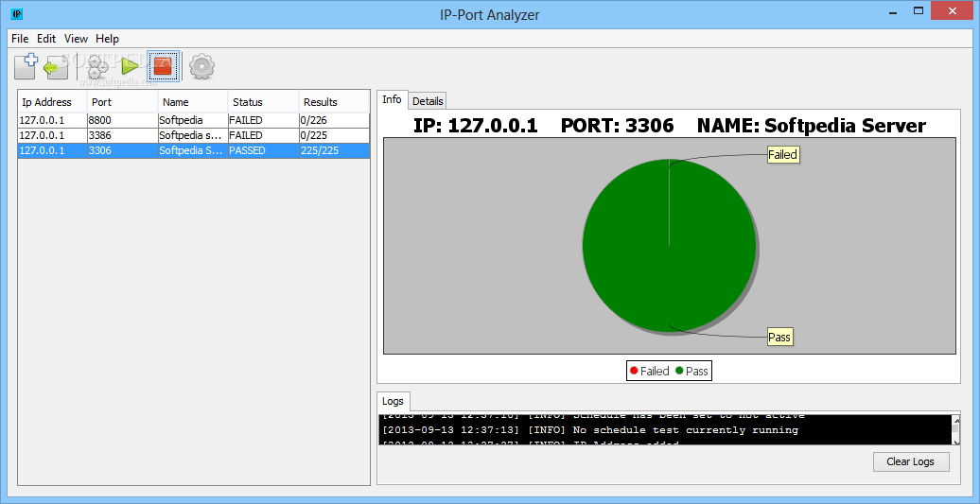Select the row with port 8800
980x504 pixels.
[194, 120]
